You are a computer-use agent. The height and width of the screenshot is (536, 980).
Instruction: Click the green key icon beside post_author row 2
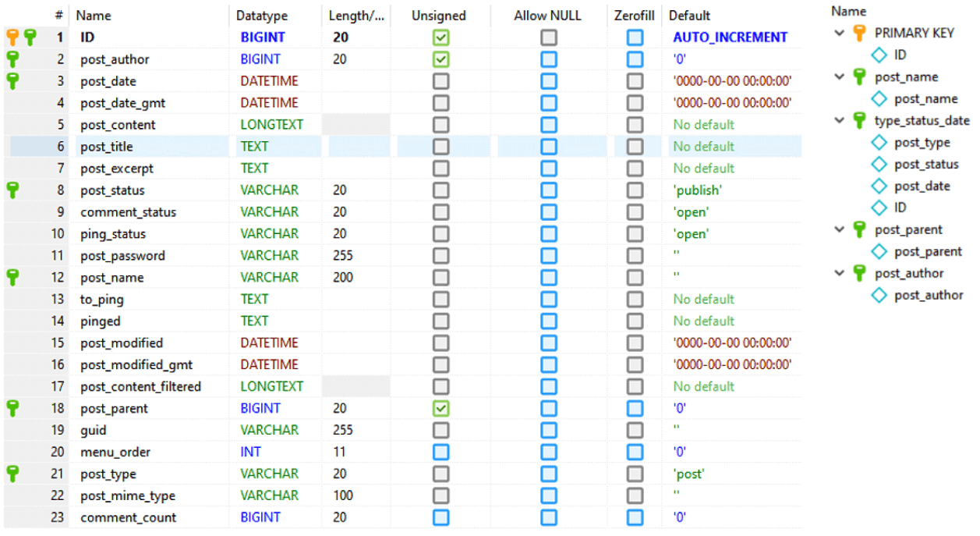coord(12,58)
